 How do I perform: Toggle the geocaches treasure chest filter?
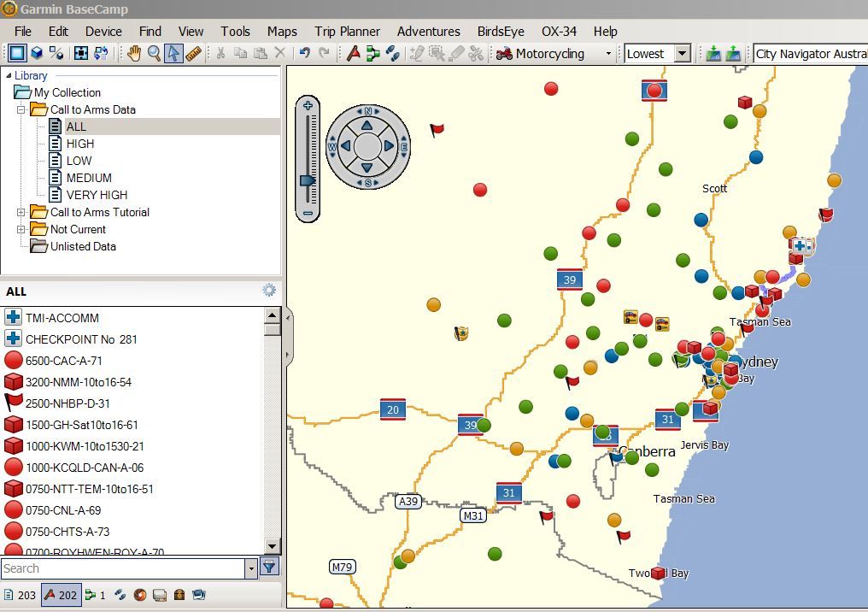coord(179,595)
